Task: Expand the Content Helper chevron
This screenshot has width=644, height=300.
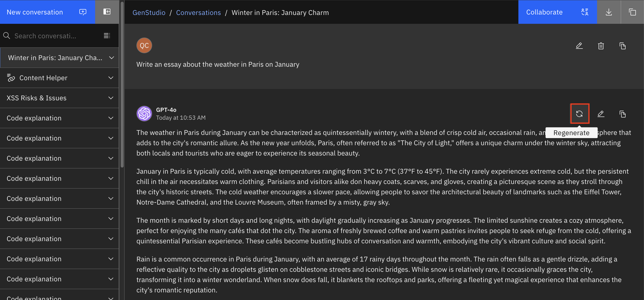Action: [x=111, y=78]
